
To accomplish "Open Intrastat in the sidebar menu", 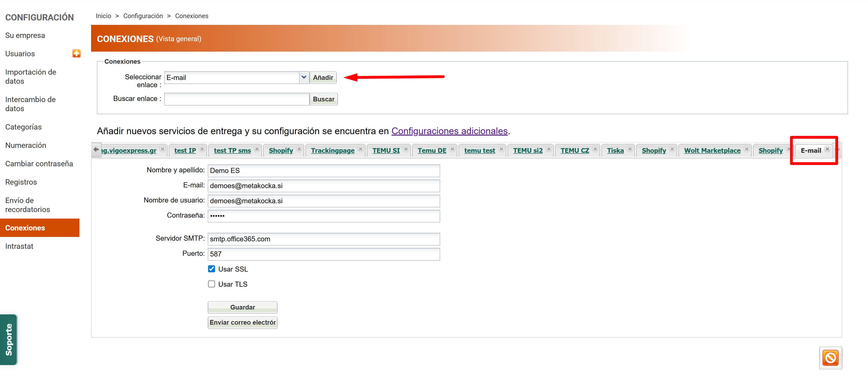I will click(19, 246).
